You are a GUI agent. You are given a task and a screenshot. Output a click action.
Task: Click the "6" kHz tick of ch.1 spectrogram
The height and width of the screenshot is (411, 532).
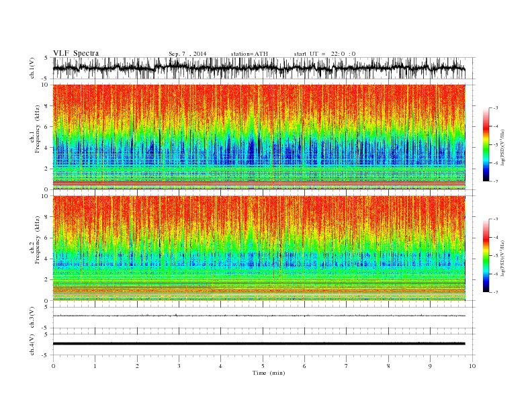[47, 127]
